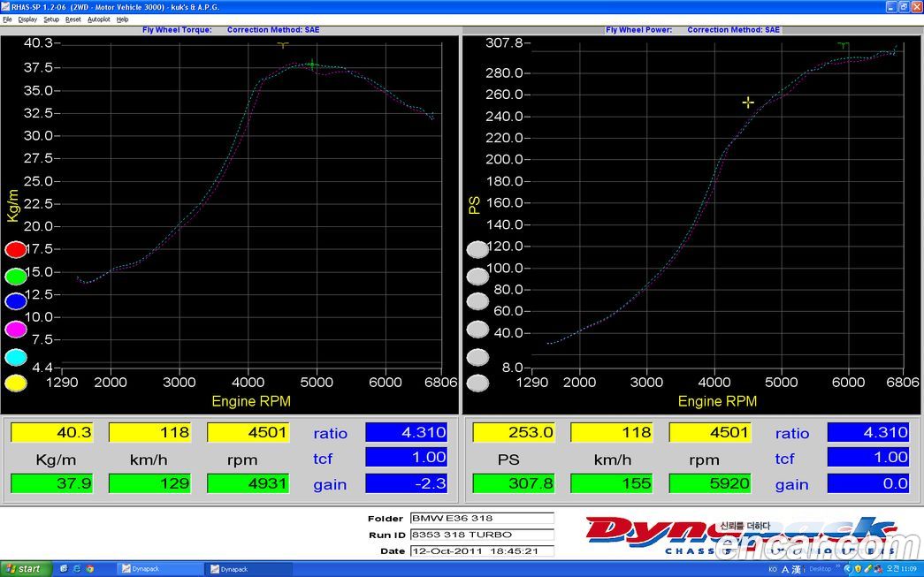924x577 pixels.
Task: Select the green run color circle
Action: (16, 277)
